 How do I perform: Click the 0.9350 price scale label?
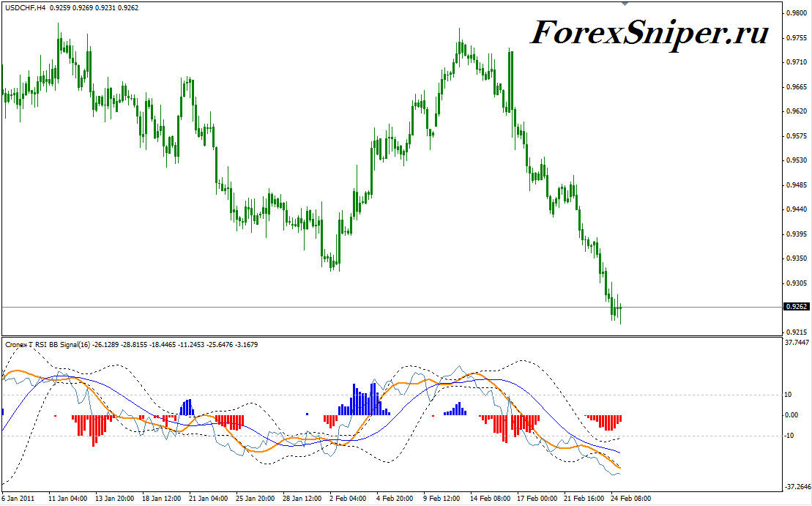[796, 258]
